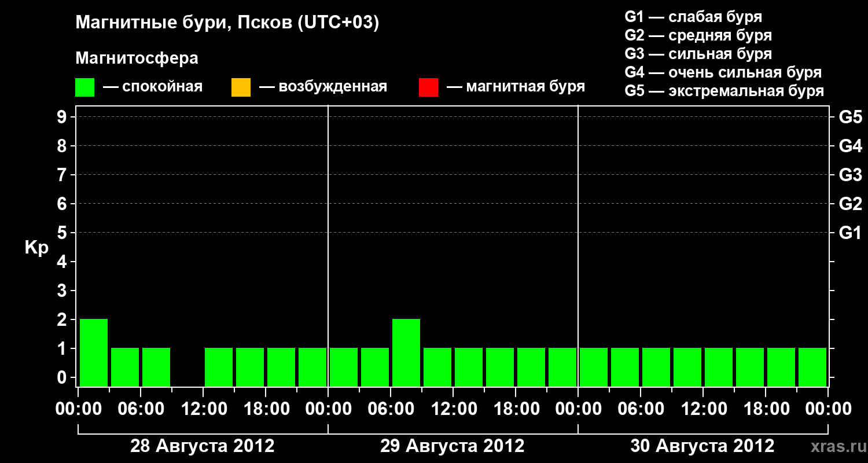The width and height of the screenshot is (868, 463).
Task: Click the Kp axis value 0
Action: [x=63, y=377]
